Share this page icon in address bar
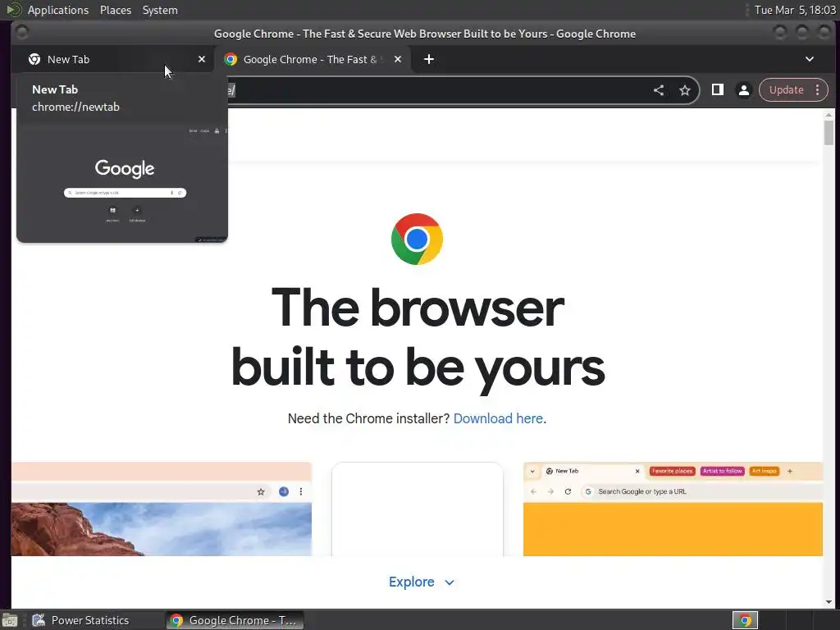Viewport: 840px width, 630px height. pos(659,90)
